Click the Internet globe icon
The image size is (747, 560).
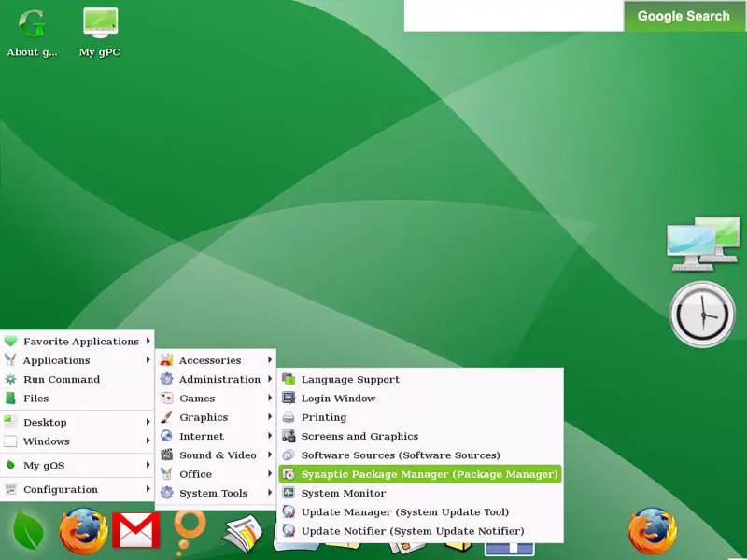tap(166, 436)
